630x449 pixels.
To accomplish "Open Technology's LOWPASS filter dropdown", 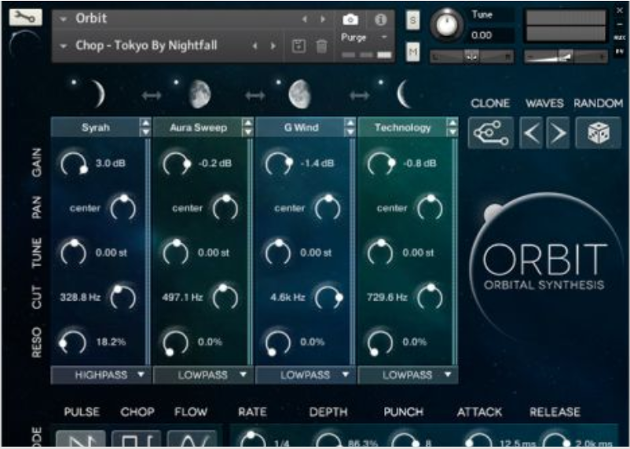I will click(x=408, y=375).
